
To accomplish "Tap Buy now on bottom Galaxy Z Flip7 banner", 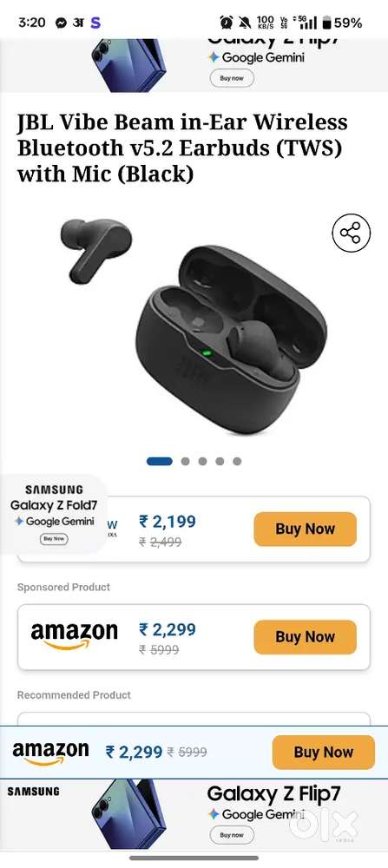I will click(x=232, y=834).
